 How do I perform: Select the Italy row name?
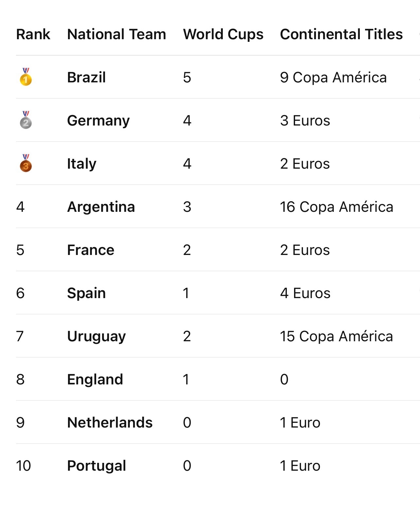point(81,164)
